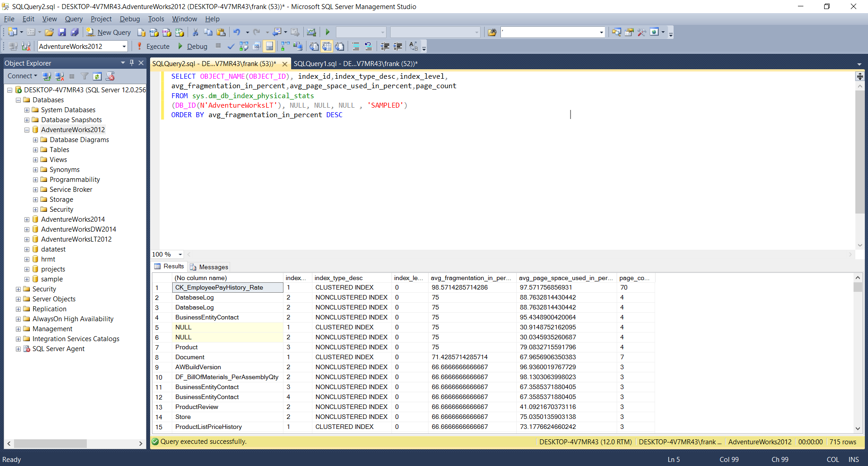This screenshot has height=466, width=868.
Task: Expand the SQL Server Agent node
Action: [x=18, y=349]
